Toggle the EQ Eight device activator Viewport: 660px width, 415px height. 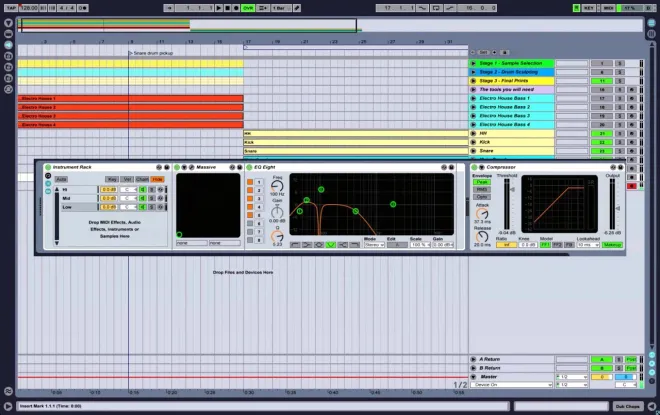(x=249, y=168)
